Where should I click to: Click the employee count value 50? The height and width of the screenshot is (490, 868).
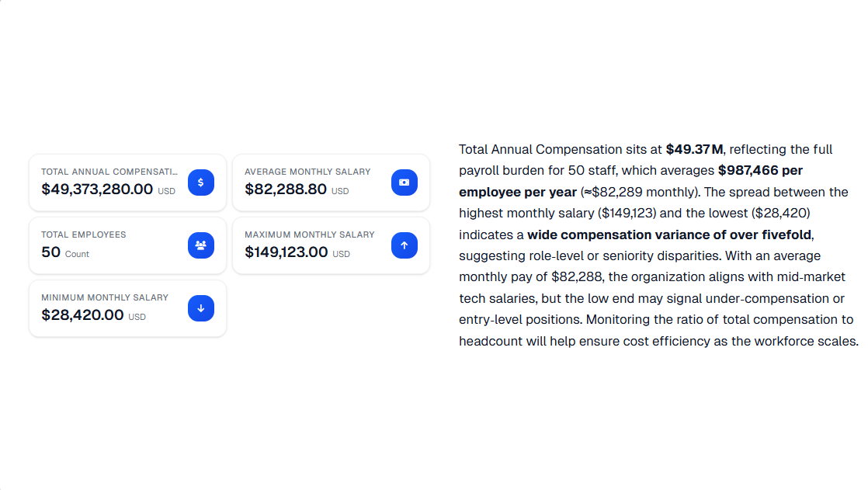[x=50, y=252]
